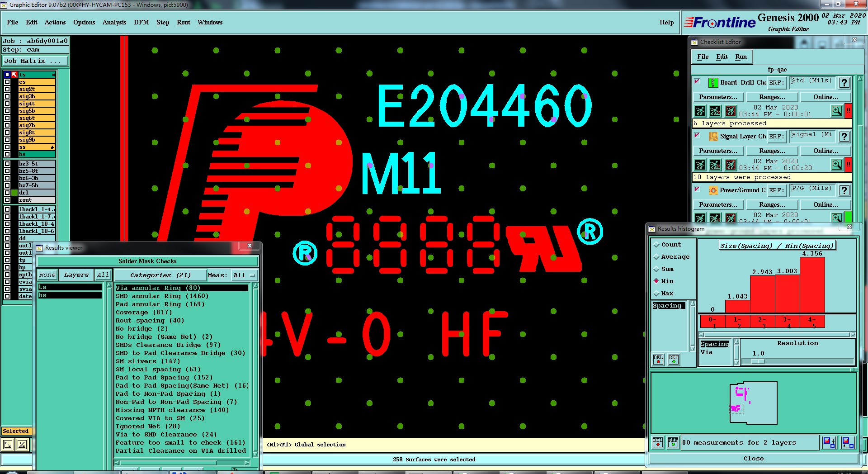The width and height of the screenshot is (868, 474).
Task: Toggle Board-Drill check checkbox
Action: (x=697, y=82)
